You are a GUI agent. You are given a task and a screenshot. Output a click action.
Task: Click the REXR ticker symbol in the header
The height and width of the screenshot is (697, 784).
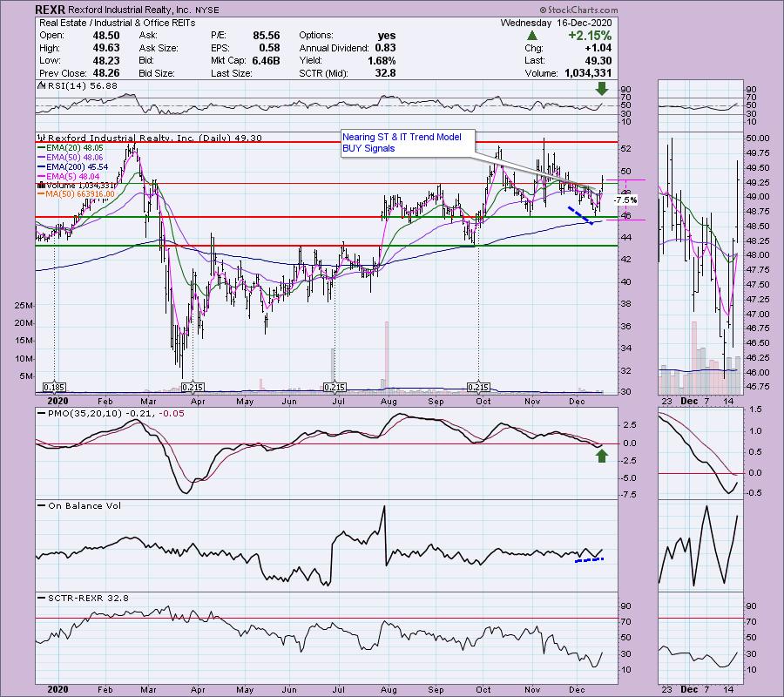[x=50, y=10]
